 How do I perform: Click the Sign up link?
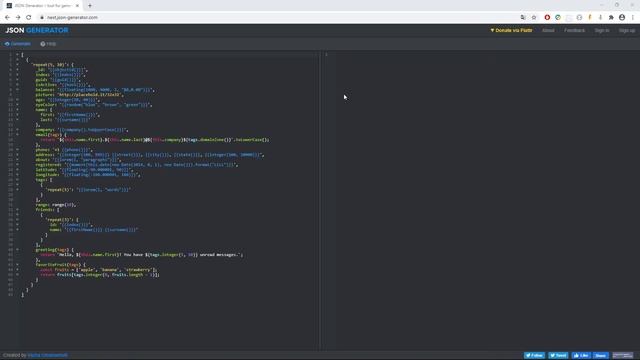point(627,30)
